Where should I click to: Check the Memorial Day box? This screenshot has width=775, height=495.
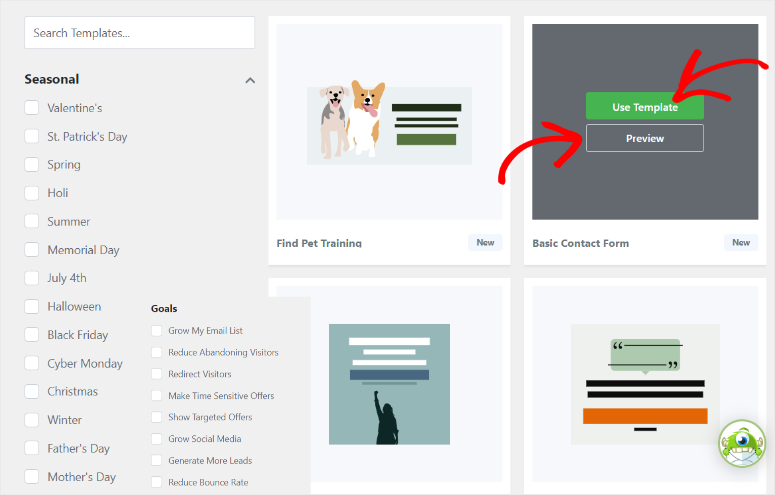[32, 250]
